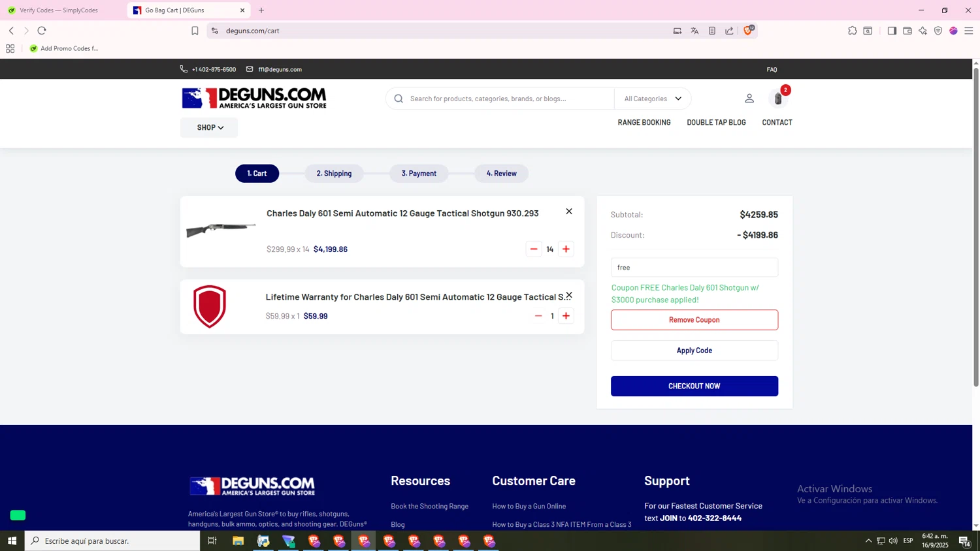This screenshot has height=551, width=980.
Task: Open Add Promo Codes bookmark
Action: (x=64, y=48)
